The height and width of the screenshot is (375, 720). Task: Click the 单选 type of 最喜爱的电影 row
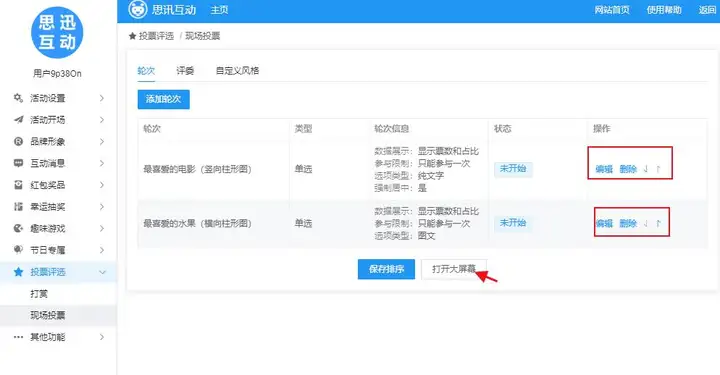pyautogui.click(x=304, y=169)
